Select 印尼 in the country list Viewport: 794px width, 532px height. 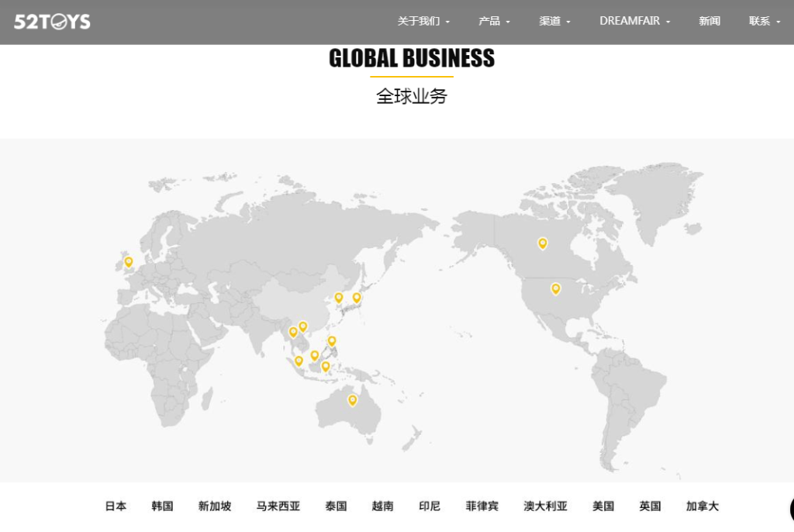[430, 506]
